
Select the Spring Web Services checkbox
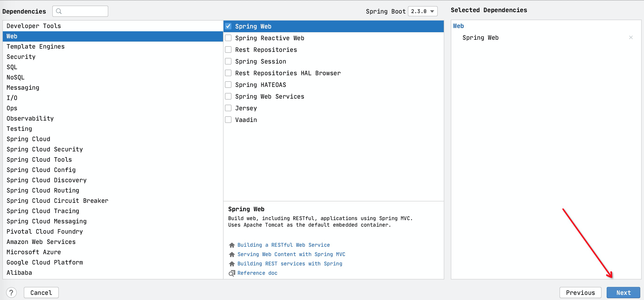(x=228, y=96)
